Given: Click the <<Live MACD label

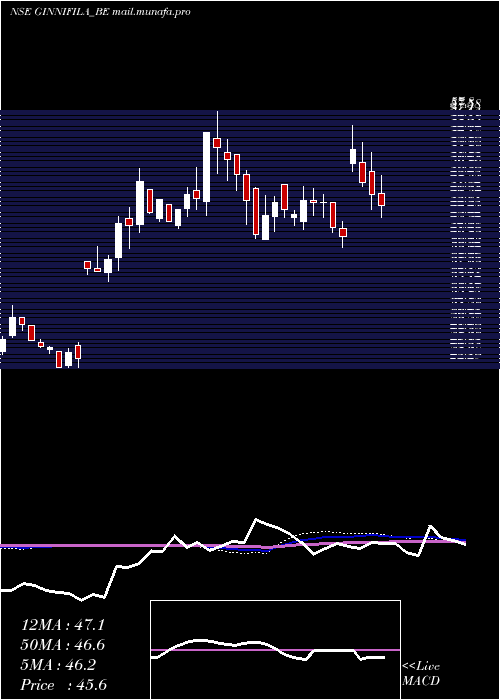Looking at the screenshot, I should click(421, 673).
